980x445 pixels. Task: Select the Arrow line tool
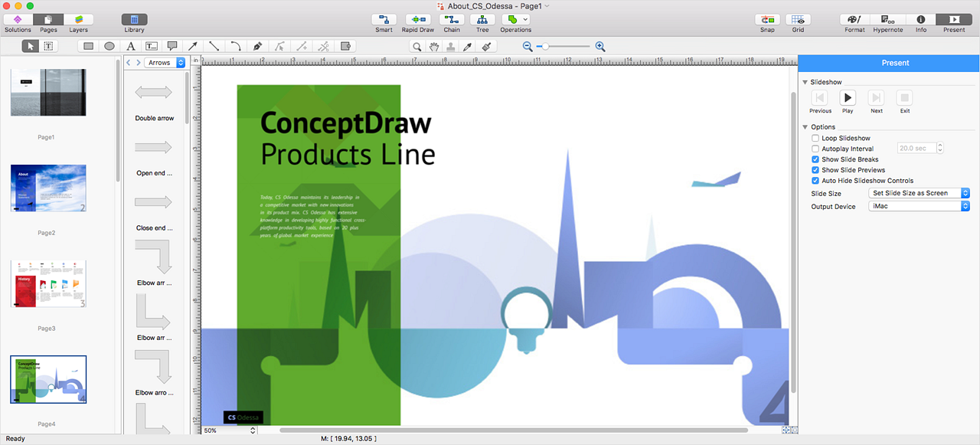[x=194, y=46]
